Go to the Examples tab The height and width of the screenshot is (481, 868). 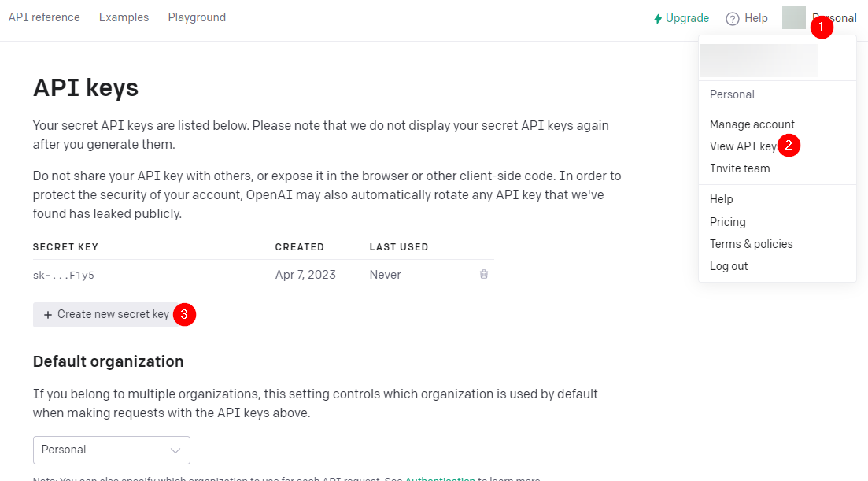tap(124, 17)
